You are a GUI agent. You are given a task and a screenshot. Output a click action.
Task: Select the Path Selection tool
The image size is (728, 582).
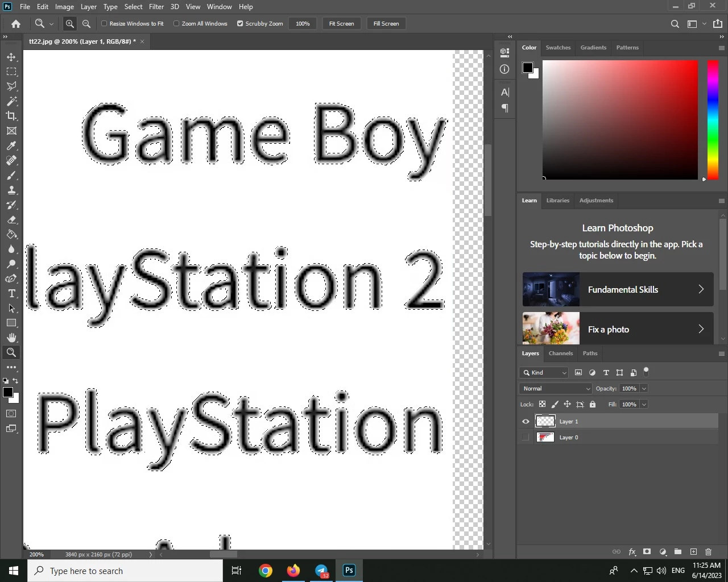(x=11, y=308)
